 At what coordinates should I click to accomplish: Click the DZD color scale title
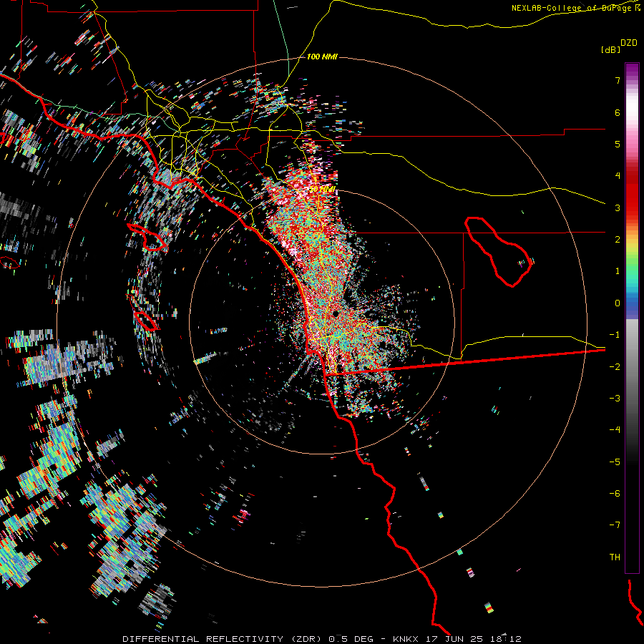[x=628, y=43]
